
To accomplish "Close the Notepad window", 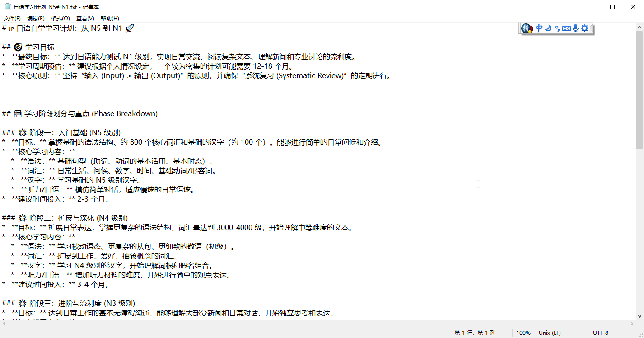I will (x=633, y=7).
